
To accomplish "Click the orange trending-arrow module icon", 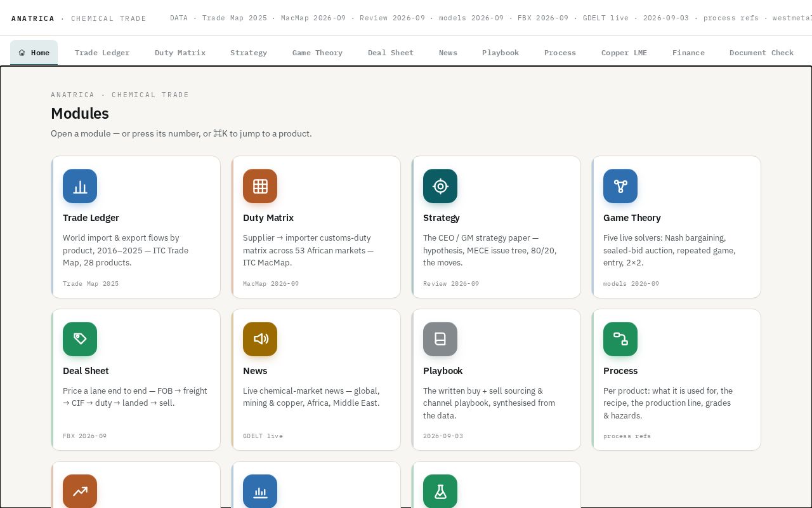I will (x=80, y=491).
